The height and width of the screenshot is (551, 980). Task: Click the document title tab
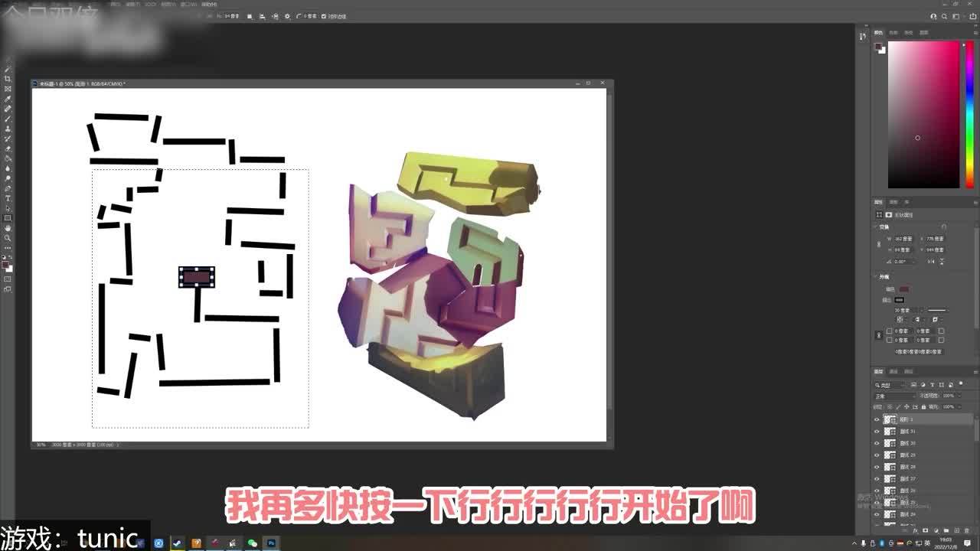click(82, 83)
